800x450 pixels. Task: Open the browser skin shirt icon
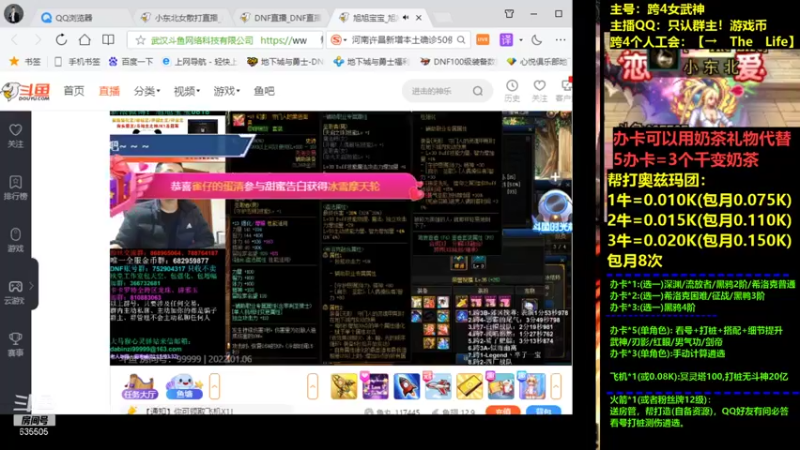(509, 14)
